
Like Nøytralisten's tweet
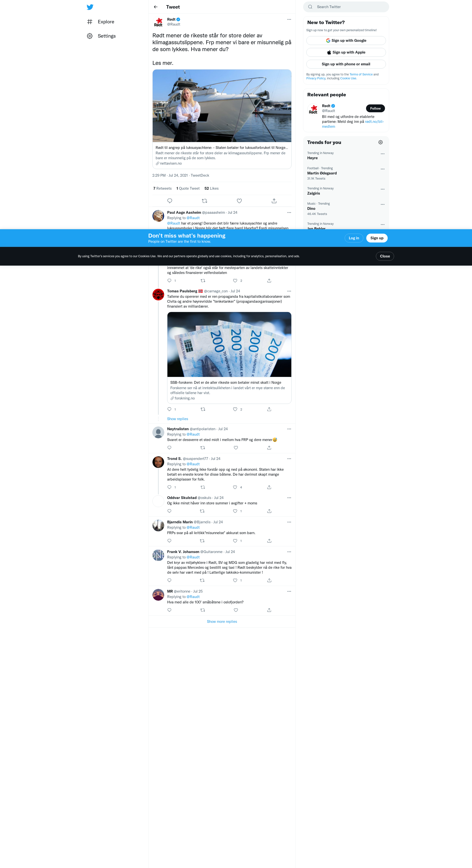(236, 448)
